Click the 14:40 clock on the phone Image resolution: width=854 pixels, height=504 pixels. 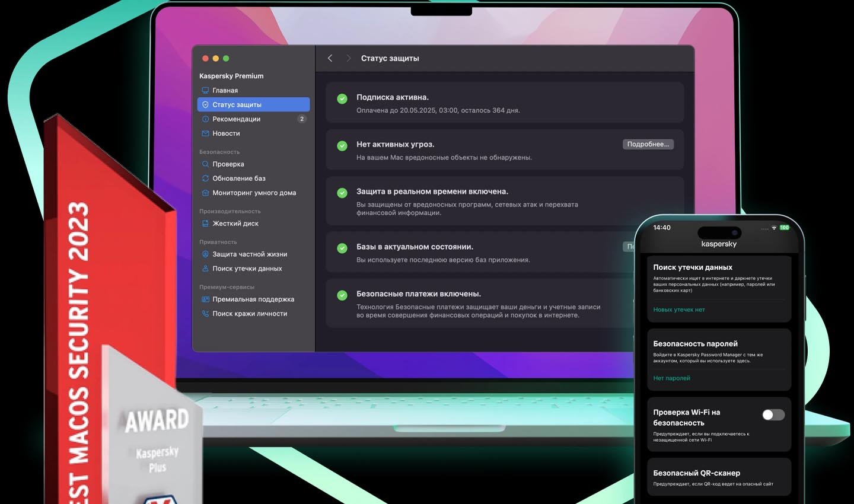tap(662, 228)
